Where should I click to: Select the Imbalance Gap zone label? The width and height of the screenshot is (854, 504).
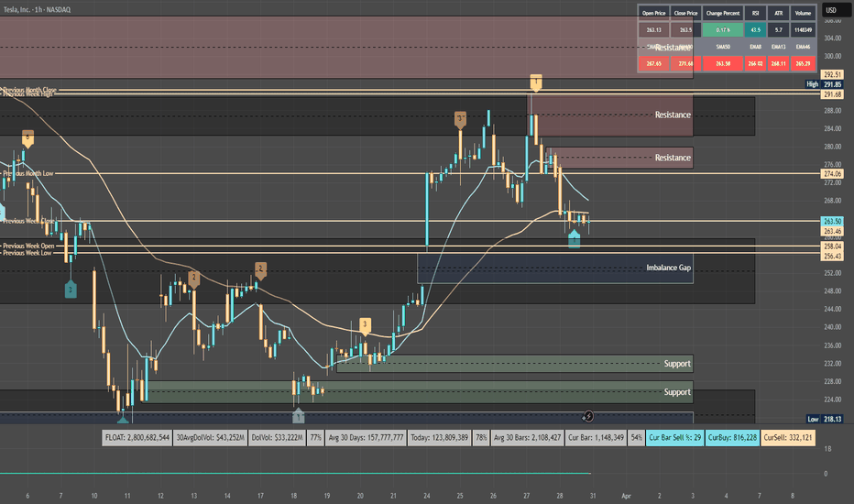point(668,268)
